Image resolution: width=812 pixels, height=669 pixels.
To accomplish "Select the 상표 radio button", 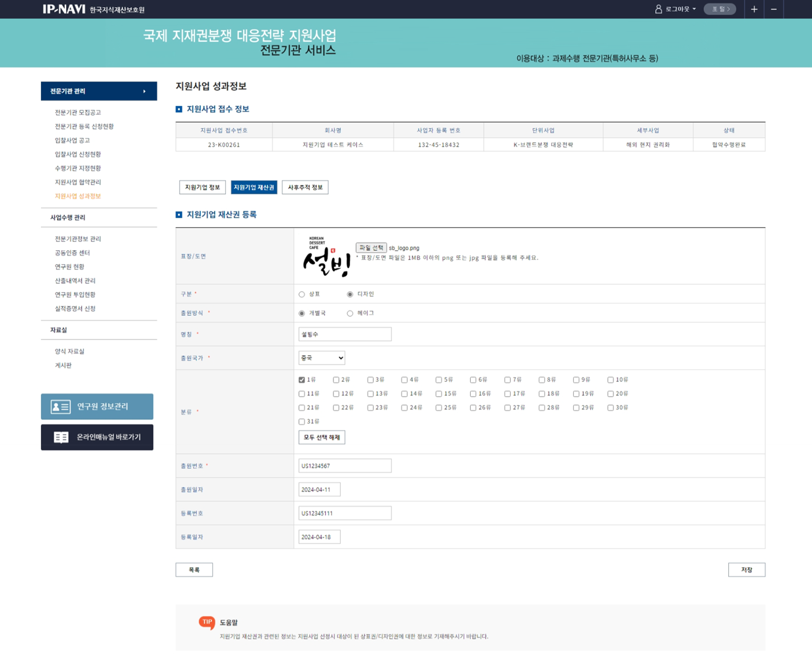I will [302, 294].
